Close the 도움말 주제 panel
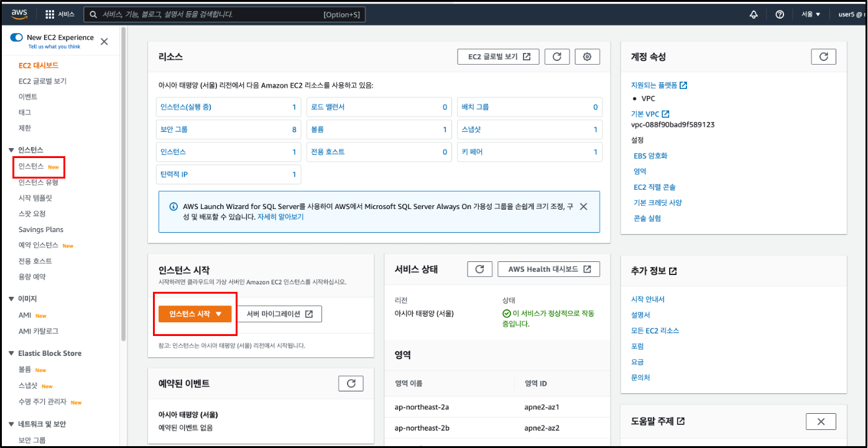868x448 pixels. click(x=821, y=421)
